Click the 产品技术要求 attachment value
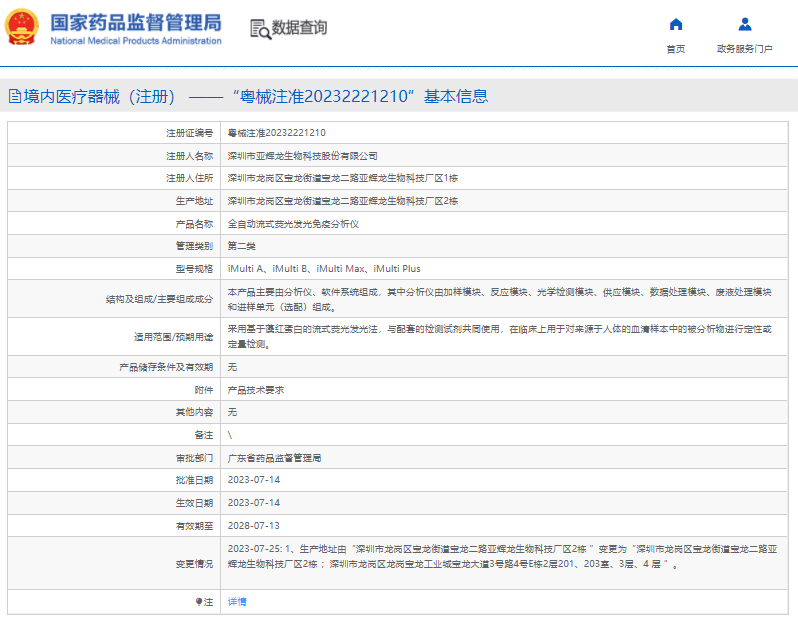Screen dimensions: 798x620 point(255,390)
